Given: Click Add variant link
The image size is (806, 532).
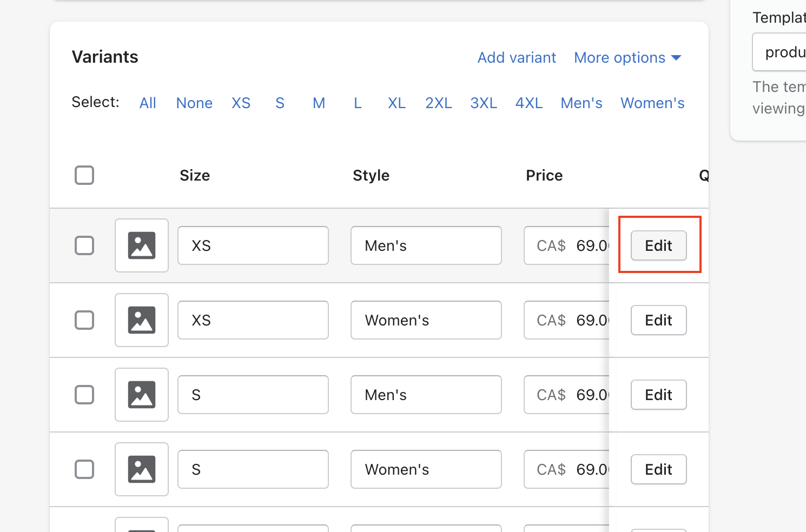Looking at the screenshot, I should click(517, 58).
